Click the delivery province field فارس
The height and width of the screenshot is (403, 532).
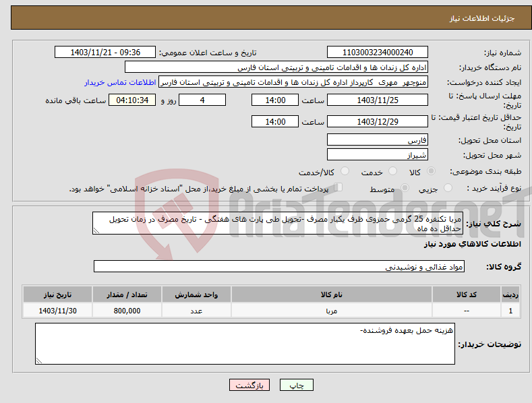click(x=378, y=139)
